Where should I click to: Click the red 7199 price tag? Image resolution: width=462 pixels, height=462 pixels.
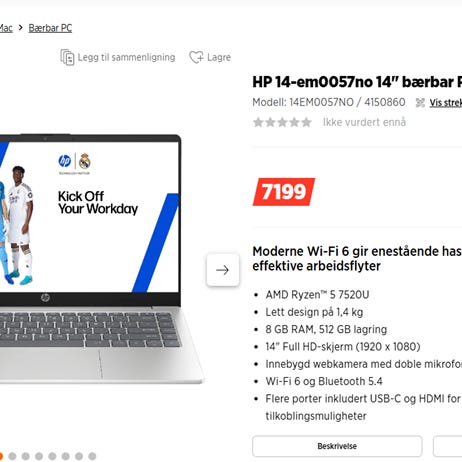point(284,192)
